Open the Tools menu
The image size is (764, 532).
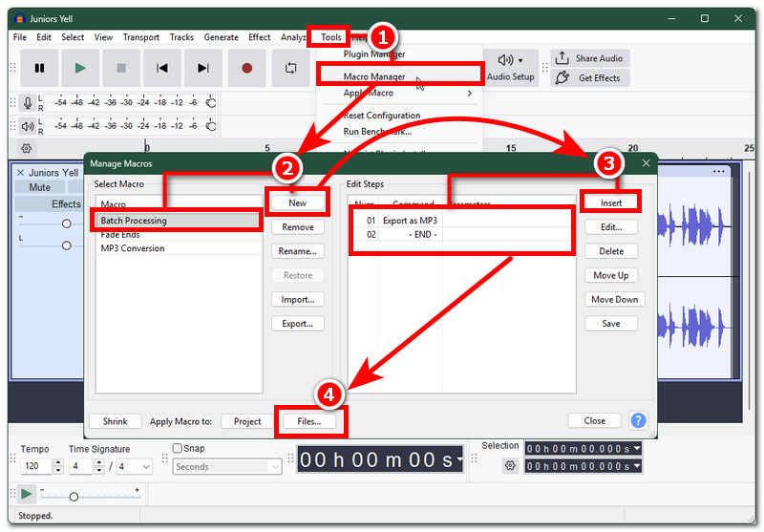point(330,37)
